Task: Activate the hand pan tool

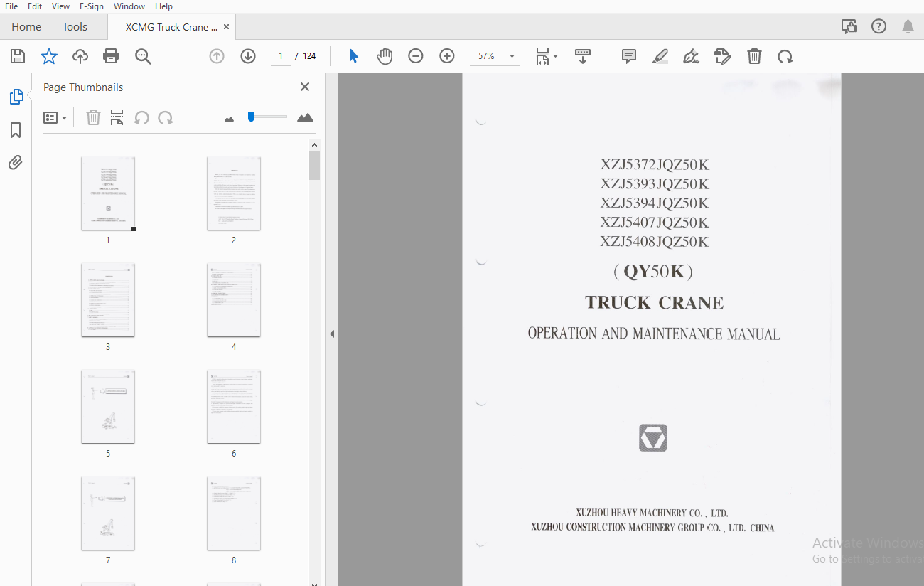Action: 385,56
